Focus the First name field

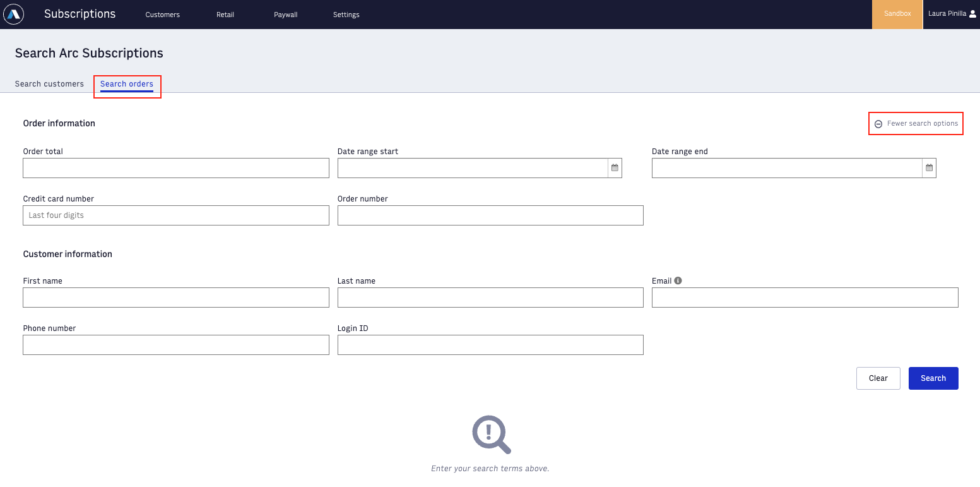[x=176, y=298]
